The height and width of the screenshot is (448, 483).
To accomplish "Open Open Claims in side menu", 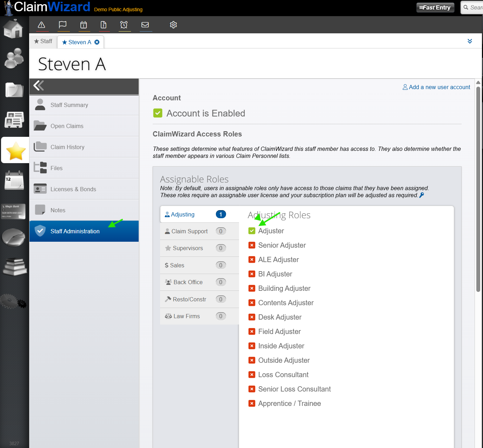I will [84, 126].
